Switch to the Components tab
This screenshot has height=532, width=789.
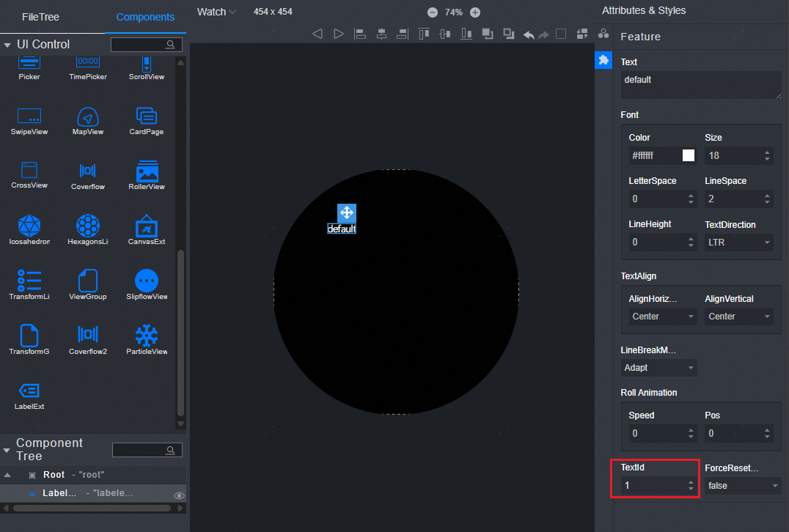(145, 17)
